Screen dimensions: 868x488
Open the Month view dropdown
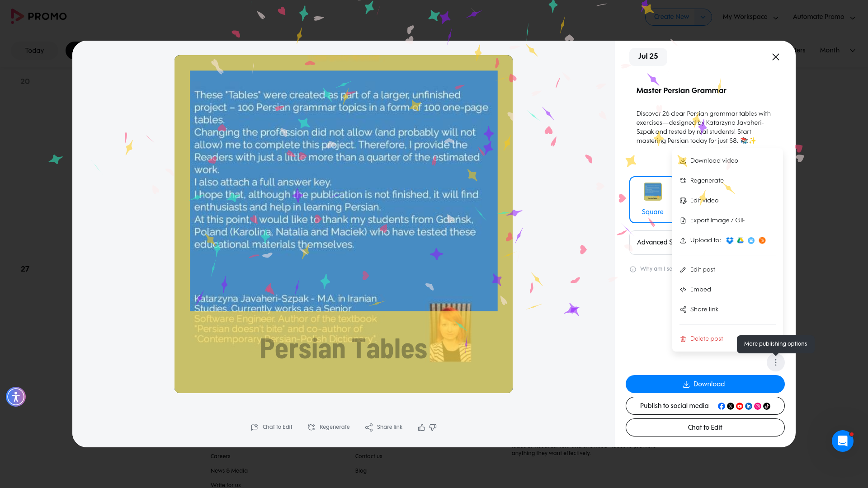pos(837,51)
